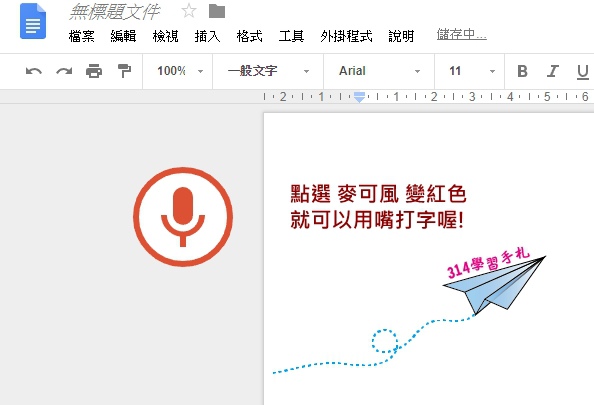This screenshot has width=594, height=405.
Task: Start voice typing with the microphone
Action: click(183, 217)
